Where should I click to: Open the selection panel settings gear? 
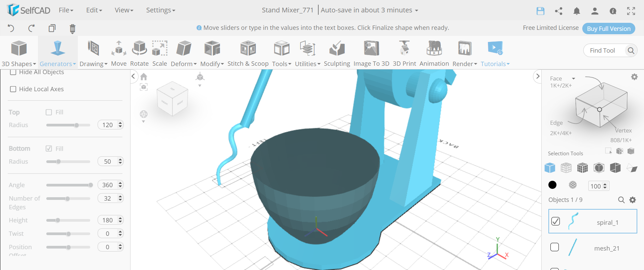634,77
